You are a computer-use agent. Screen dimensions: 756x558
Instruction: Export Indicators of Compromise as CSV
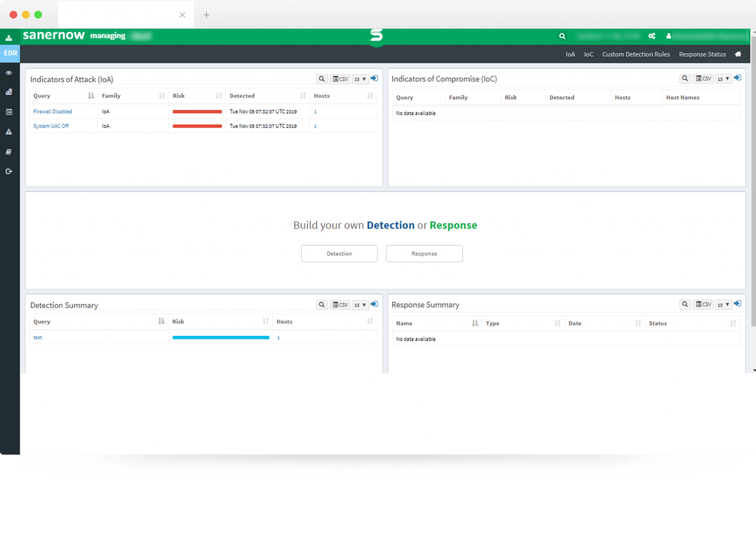pos(703,79)
